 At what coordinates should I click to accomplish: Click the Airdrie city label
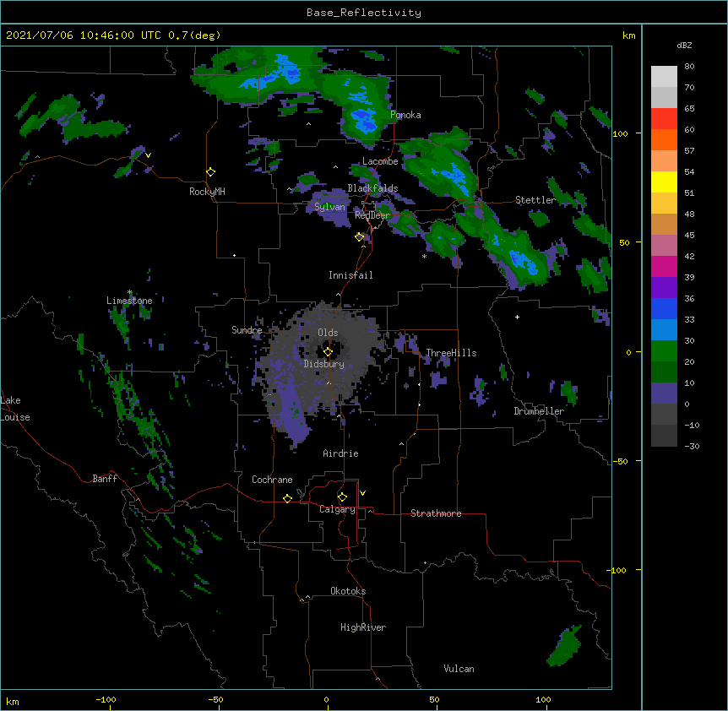(341, 453)
